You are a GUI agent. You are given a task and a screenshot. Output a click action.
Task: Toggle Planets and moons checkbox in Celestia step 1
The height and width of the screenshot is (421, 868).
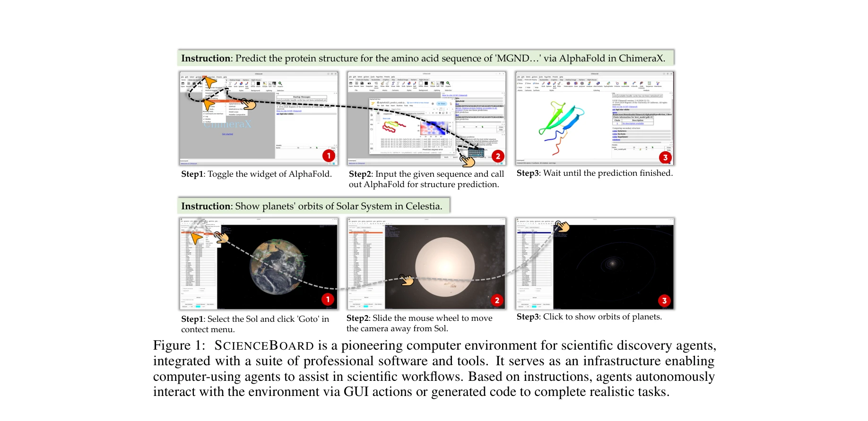pyautogui.click(x=183, y=289)
